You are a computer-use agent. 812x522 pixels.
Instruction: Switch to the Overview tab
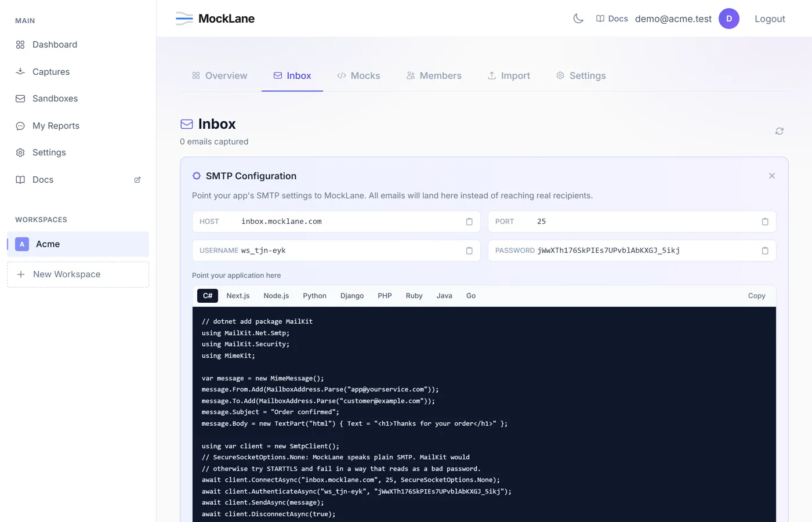pos(219,75)
